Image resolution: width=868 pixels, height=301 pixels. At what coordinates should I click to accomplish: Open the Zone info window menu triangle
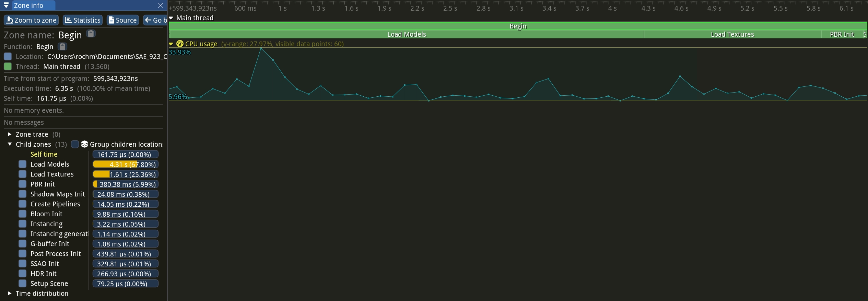(x=6, y=5)
